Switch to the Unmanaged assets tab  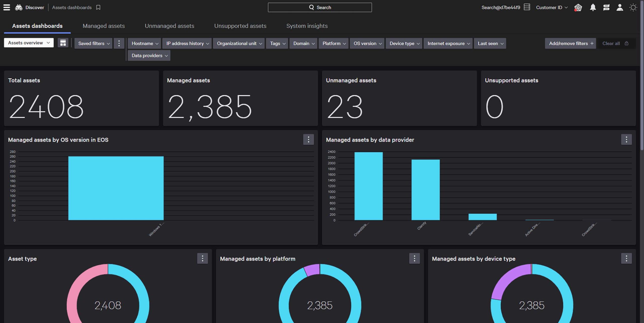[x=169, y=26]
